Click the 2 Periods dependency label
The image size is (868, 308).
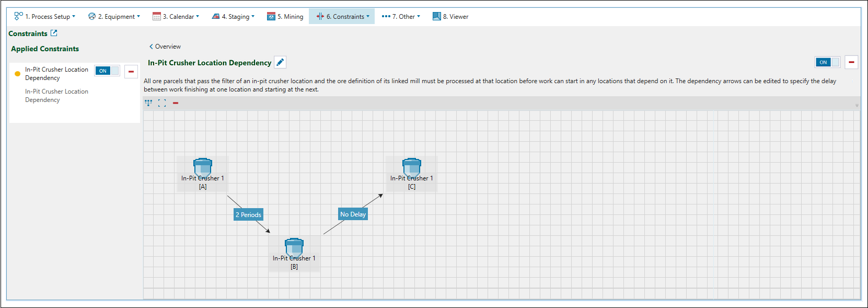coord(248,214)
